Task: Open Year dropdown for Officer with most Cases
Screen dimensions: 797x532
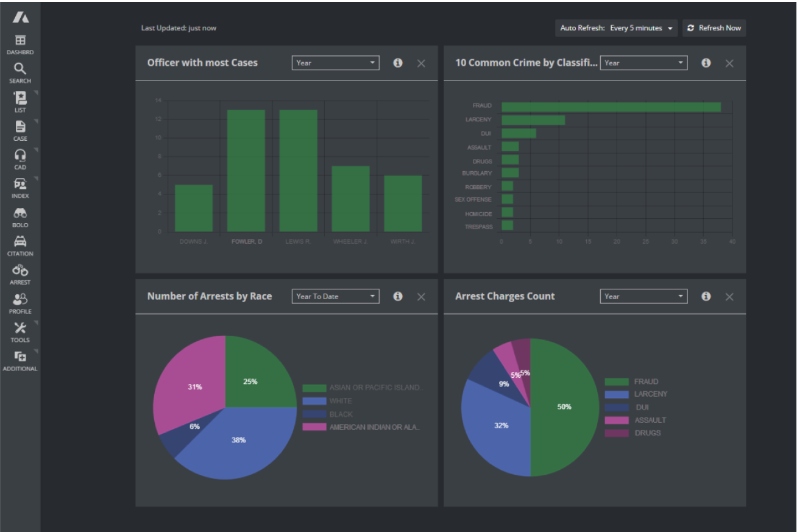Action: (x=335, y=63)
